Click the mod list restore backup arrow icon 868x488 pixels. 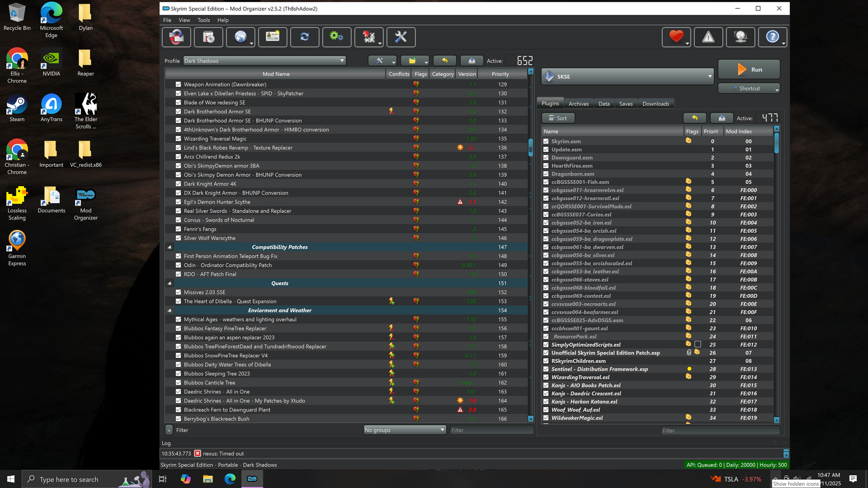click(x=444, y=61)
